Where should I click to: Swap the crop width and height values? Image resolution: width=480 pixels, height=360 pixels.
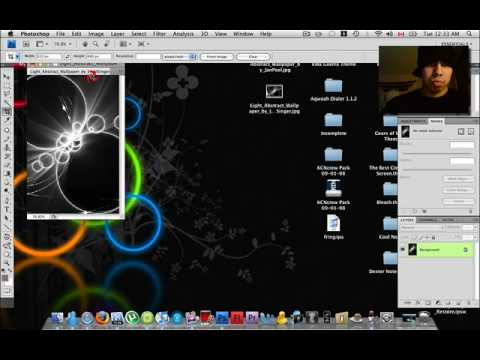pos(68,57)
